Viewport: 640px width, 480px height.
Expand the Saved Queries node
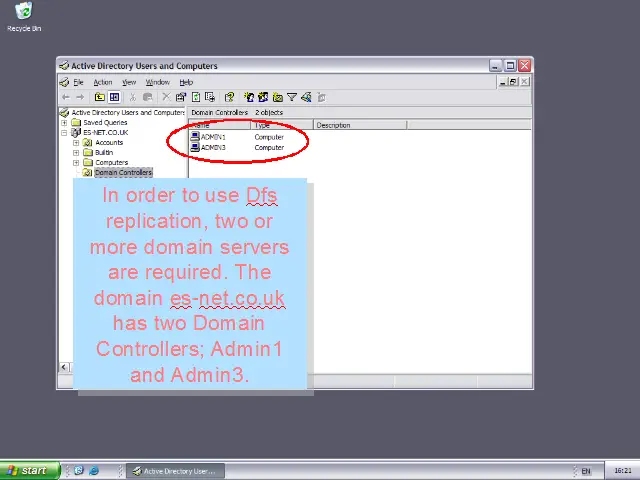64,122
